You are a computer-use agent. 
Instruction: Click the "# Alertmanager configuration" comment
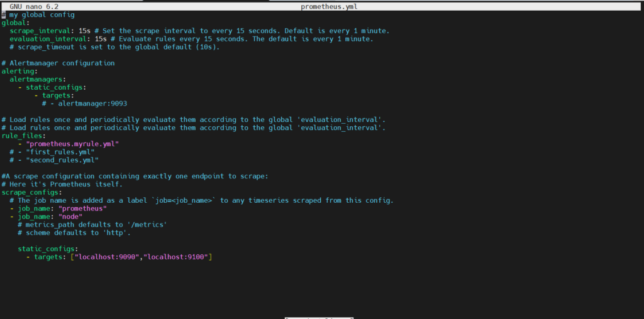tap(58, 63)
